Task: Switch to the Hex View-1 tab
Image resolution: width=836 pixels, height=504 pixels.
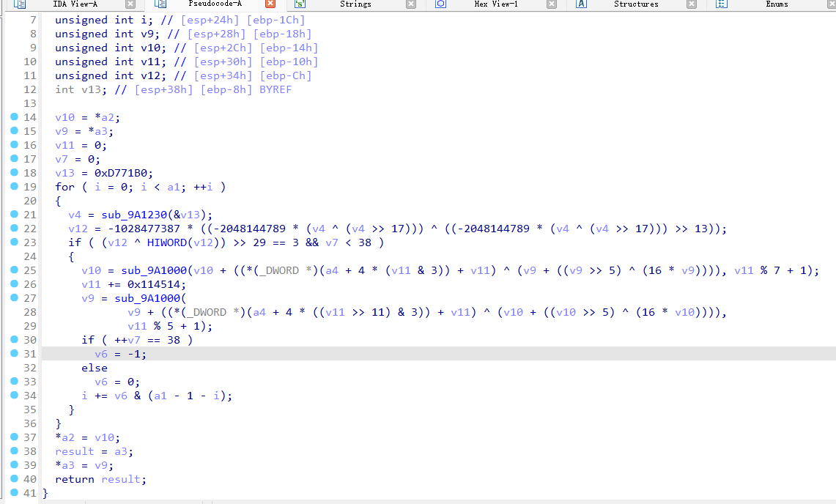Action: point(496,4)
